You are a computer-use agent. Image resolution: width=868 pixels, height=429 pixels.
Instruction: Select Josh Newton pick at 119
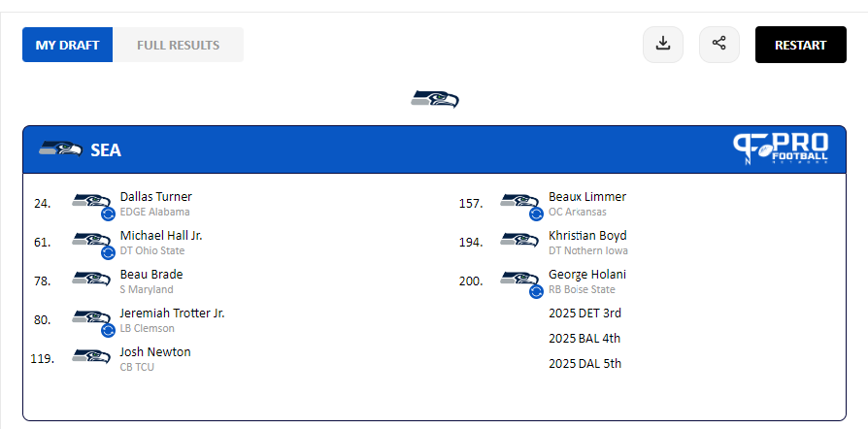[154, 352]
